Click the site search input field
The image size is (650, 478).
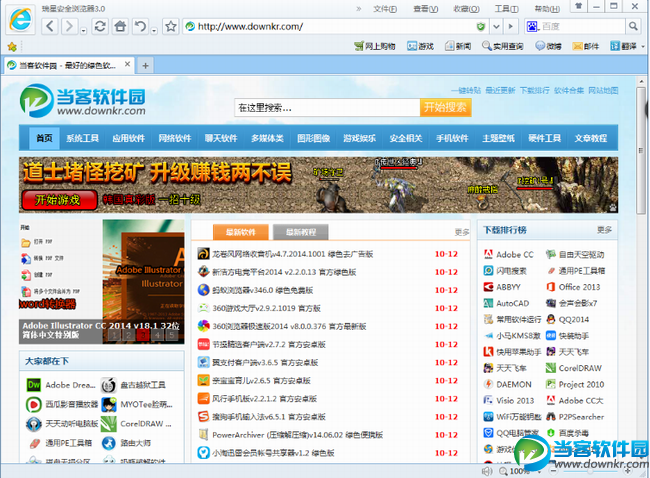pyautogui.click(x=327, y=108)
